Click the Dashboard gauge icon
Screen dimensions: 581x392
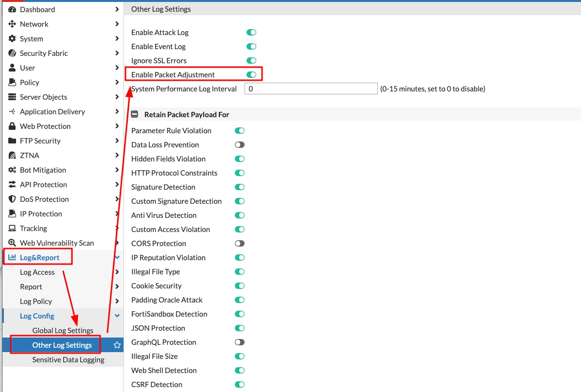point(12,10)
